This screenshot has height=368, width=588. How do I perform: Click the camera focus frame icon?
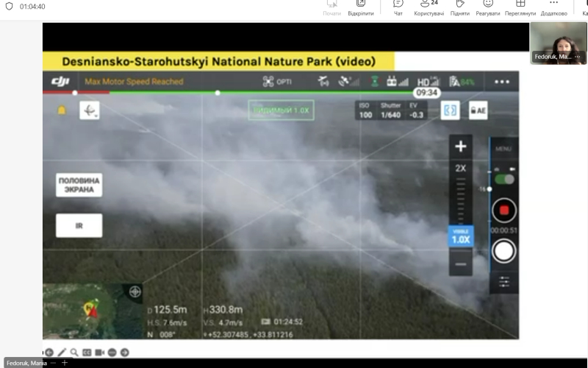pyautogui.click(x=450, y=110)
